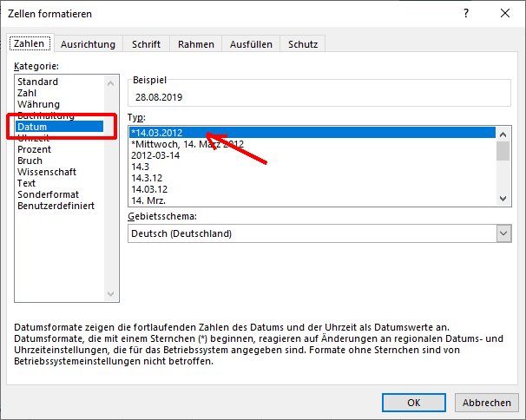This screenshot has width=526, height=420.
Task: Expand the Gebietsschema dropdown
Action: [503, 233]
